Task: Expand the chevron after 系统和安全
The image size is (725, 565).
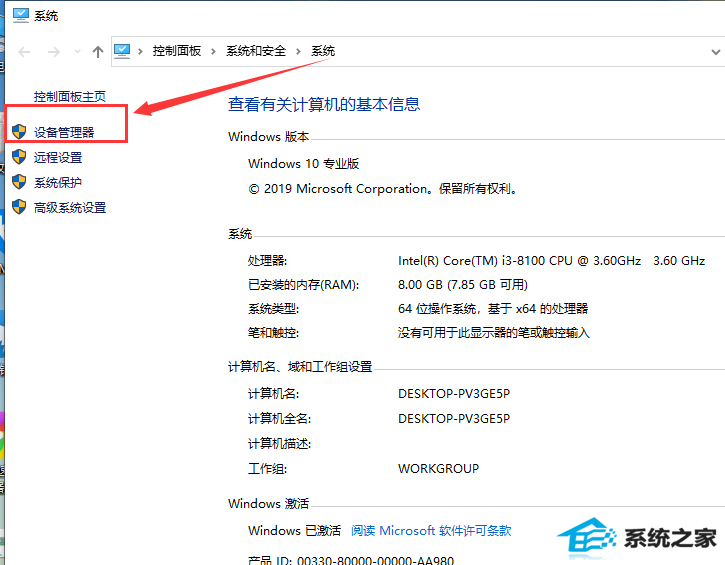Action: [298, 51]
